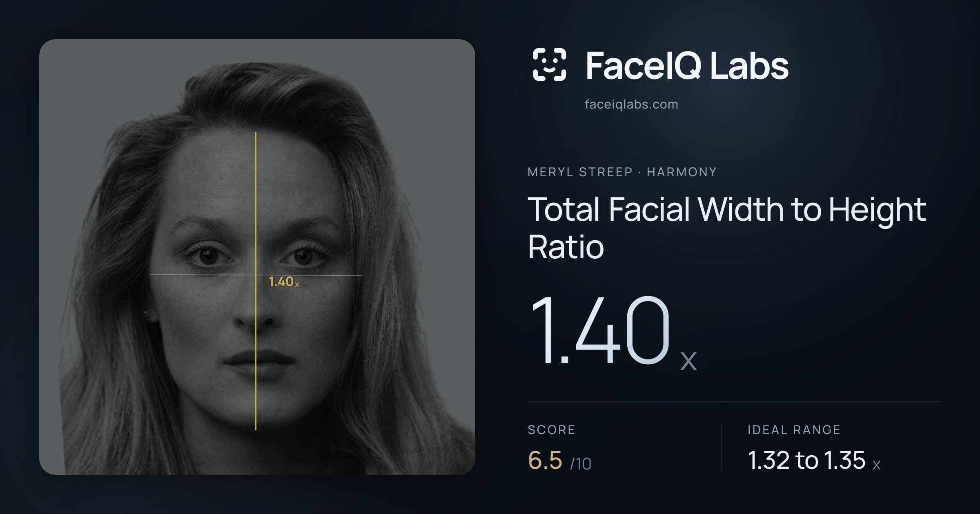Select 'Total Facial Width to Height Ratio' heading
Image resolution: width=980 pixels, height=514 pixels.
(x=726, y=228)
